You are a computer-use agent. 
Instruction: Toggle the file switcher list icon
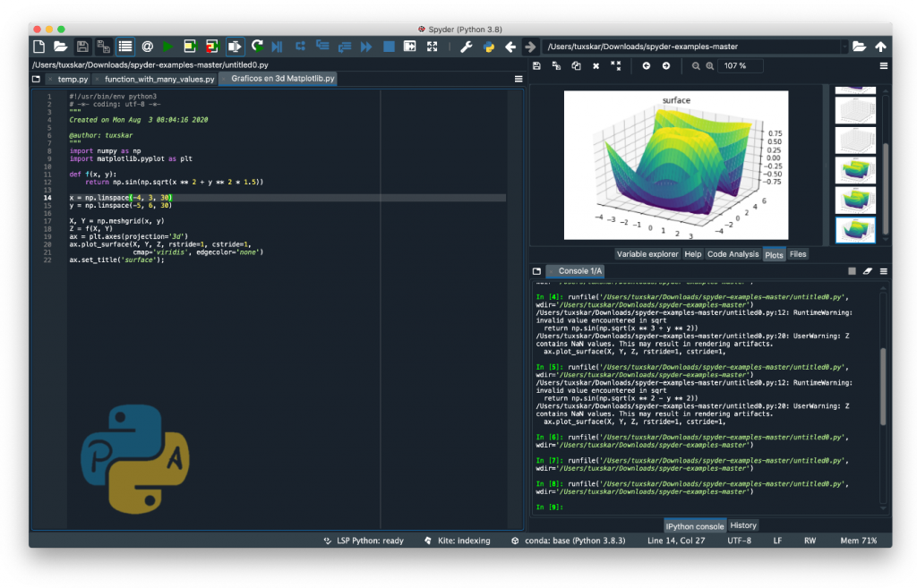tap(125, 47)
